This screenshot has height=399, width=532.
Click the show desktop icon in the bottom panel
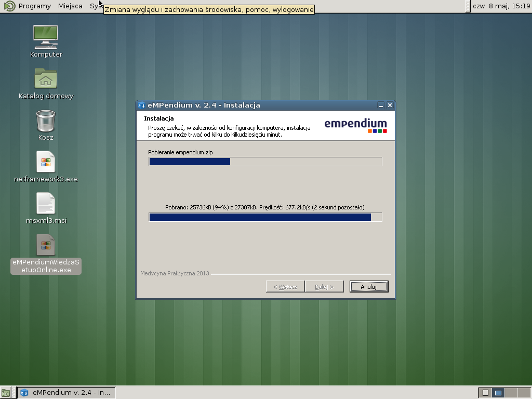click(x=5, y=393)
